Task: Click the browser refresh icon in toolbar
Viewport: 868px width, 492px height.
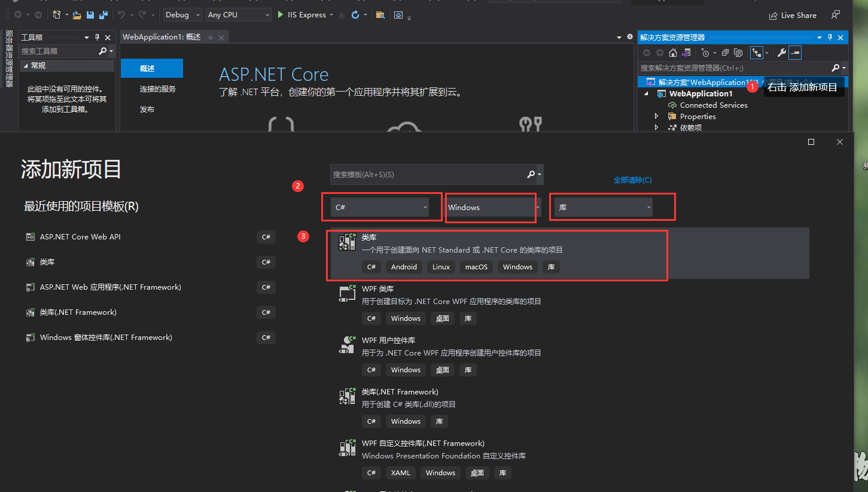Action: point(355,15)
